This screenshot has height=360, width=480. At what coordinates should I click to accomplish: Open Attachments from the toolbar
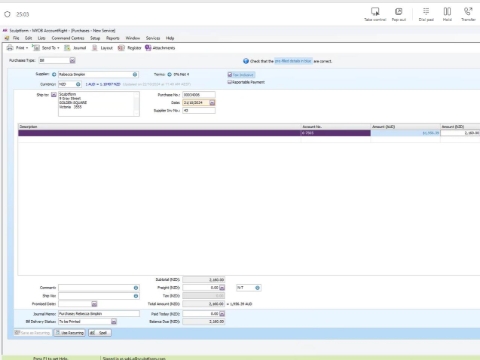click(160, 48)
